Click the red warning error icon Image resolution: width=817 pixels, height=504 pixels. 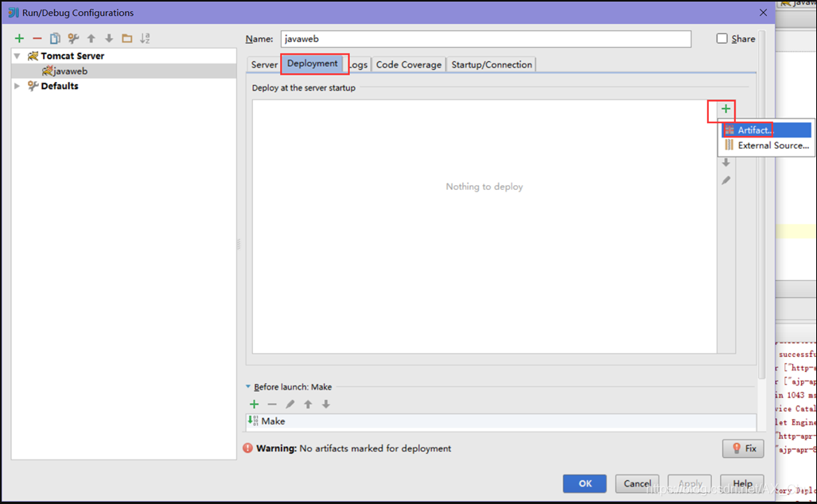pos(248,448)
